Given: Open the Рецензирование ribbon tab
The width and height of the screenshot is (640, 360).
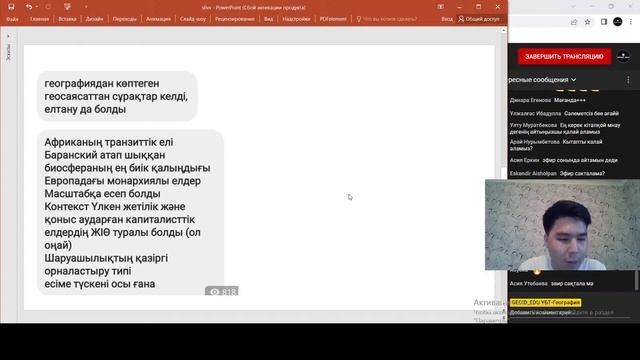Looking at the screenshot, I should (x=235, y=19).
